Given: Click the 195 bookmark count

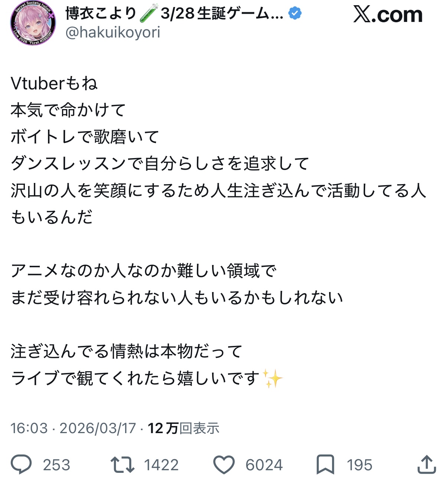Looking at the screenshot, I should 359,465.
